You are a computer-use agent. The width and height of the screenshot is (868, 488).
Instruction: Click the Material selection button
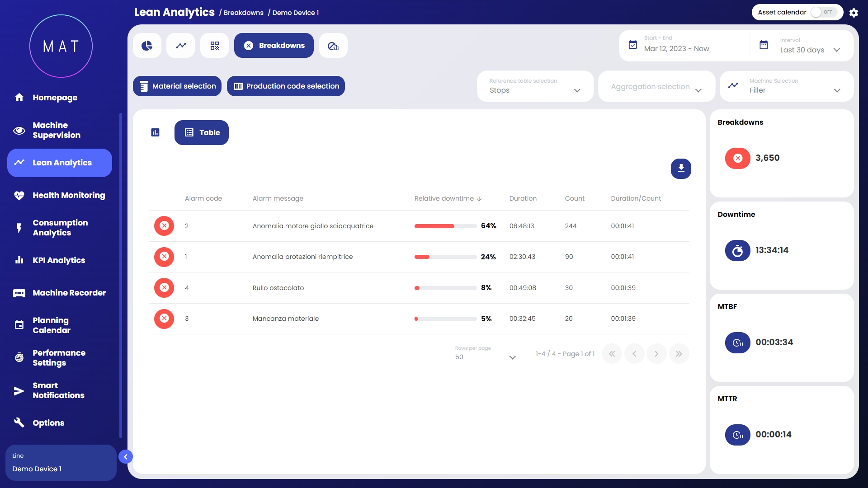(x=177, y=86)
